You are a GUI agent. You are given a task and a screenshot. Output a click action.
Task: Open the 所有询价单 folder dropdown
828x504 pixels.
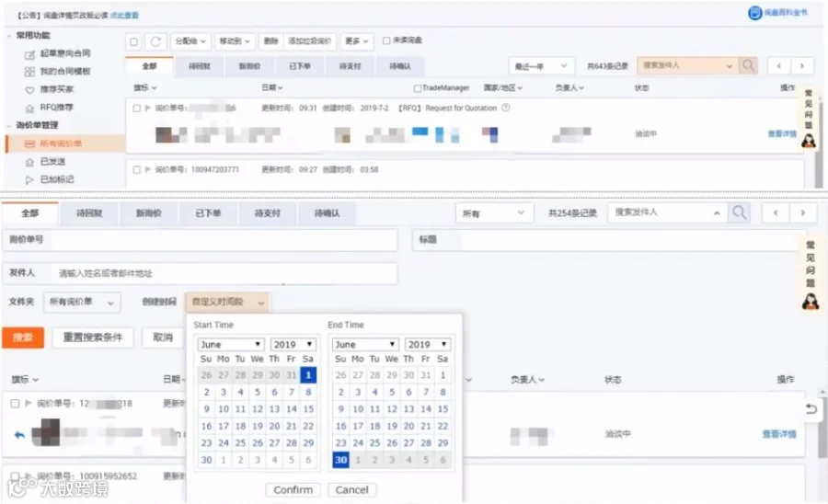[x=82, y=303]
